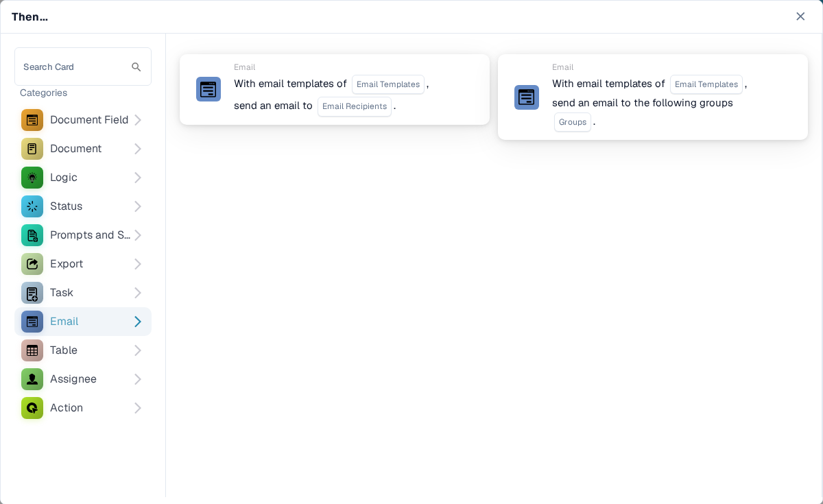Click the email icon on Groups card
Viewport: 823px width, 504px height.
point(527,97)
